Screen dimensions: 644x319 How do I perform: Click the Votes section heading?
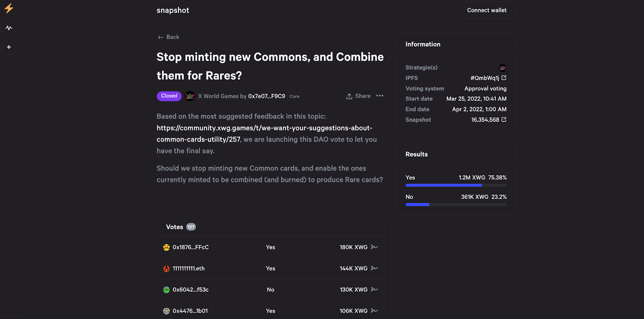point(174,227)
